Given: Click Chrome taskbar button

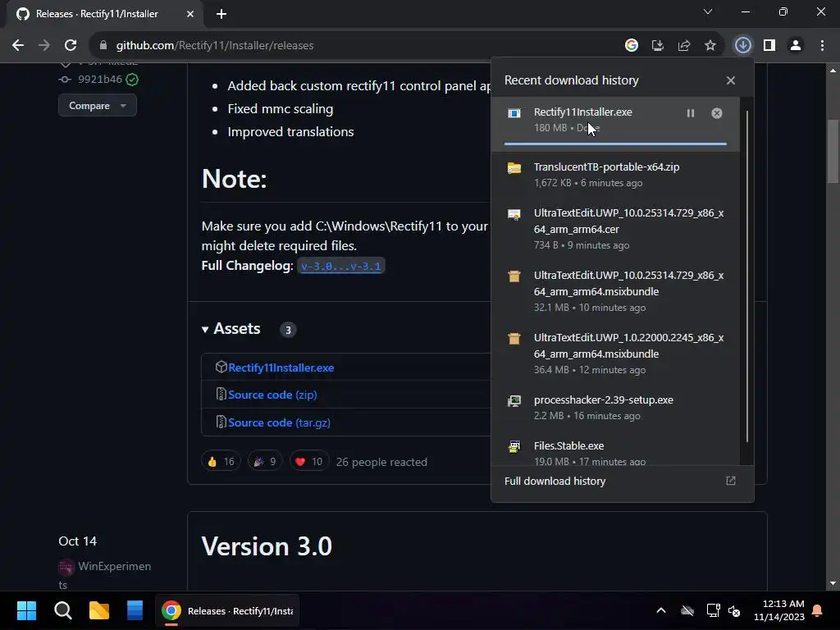Looking at the screenshot, I should pos(227,610).
